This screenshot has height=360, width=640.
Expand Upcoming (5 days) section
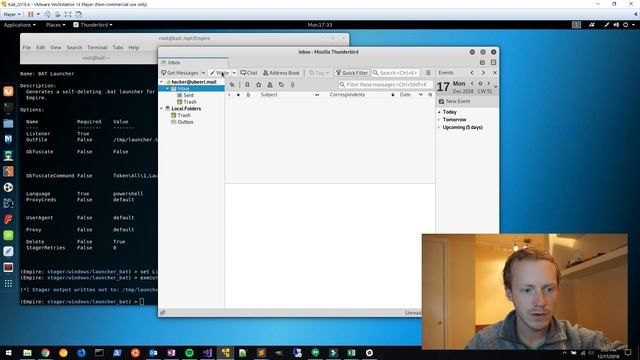(439, 127)
